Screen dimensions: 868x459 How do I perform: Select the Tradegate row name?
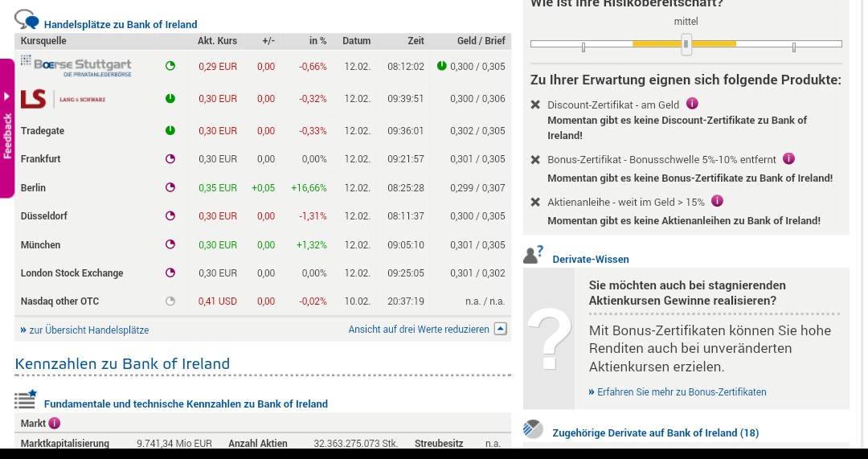tap(43, 131)
